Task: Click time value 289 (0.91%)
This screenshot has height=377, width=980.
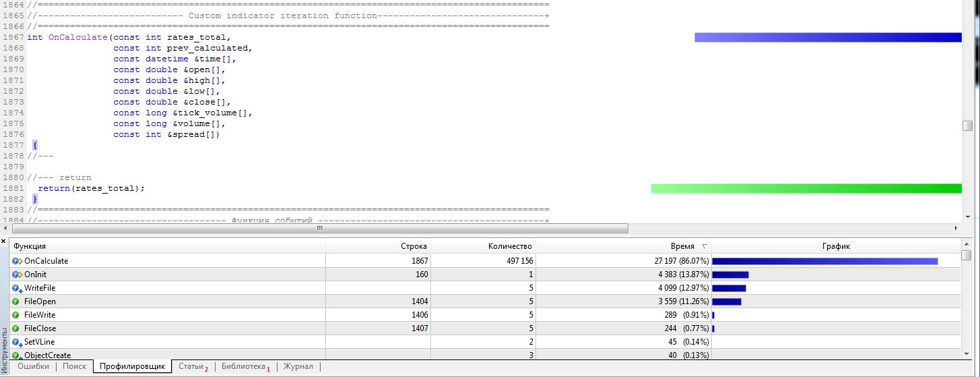Action: tap(686, 315)
